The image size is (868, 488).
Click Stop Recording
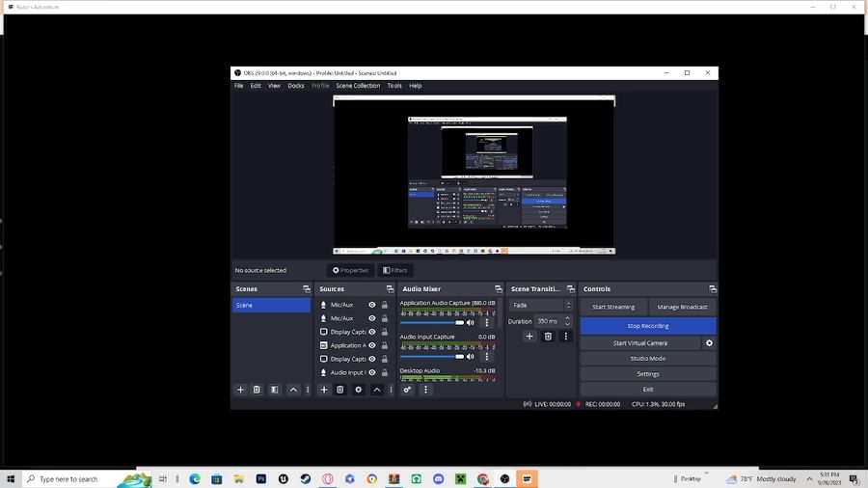pos(648,326)
